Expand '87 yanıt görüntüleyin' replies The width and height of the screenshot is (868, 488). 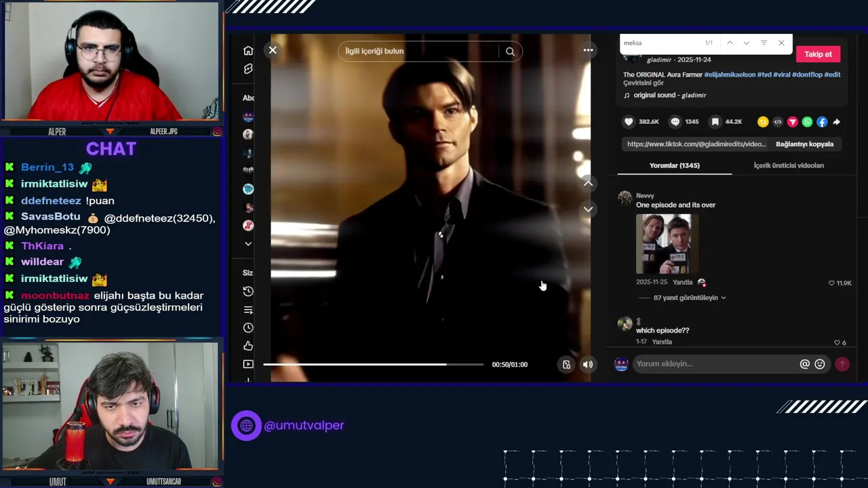[690, 298]
